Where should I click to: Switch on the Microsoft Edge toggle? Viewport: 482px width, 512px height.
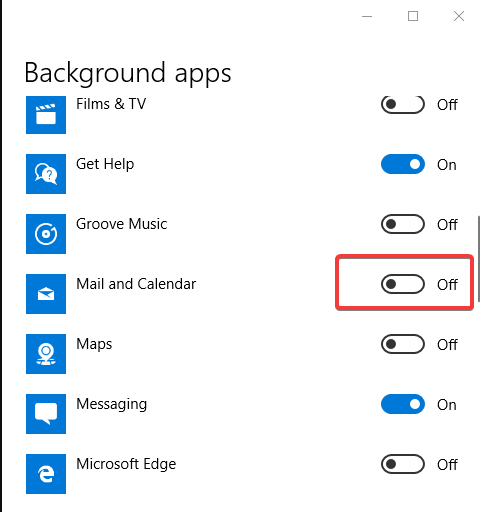(x=403, y=464)
